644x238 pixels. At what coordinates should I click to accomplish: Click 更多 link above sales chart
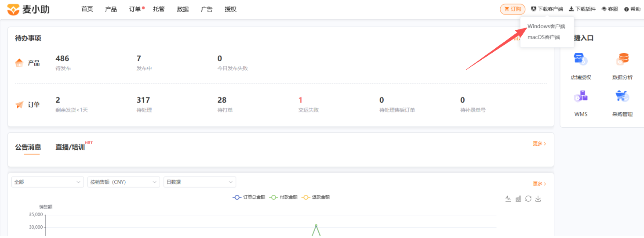(x=539, y=184)
